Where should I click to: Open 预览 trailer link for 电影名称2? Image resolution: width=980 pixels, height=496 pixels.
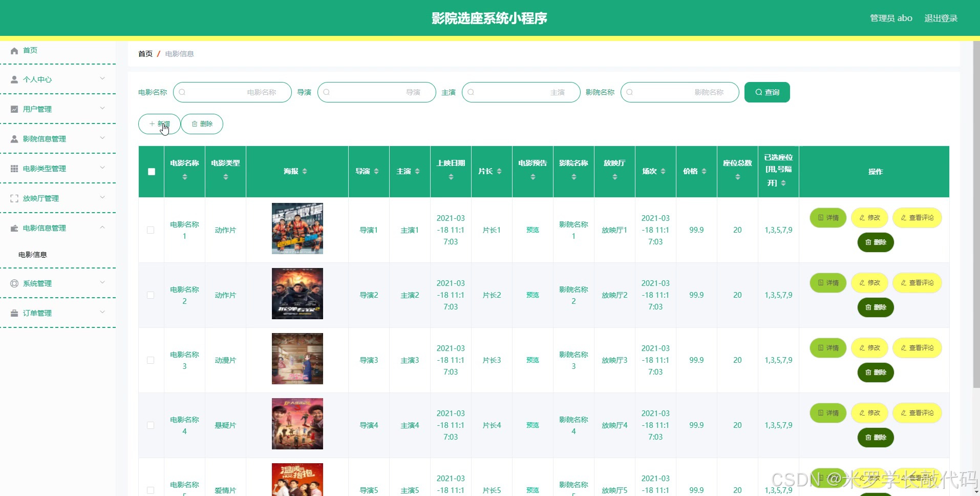click(x=532, y=295)
